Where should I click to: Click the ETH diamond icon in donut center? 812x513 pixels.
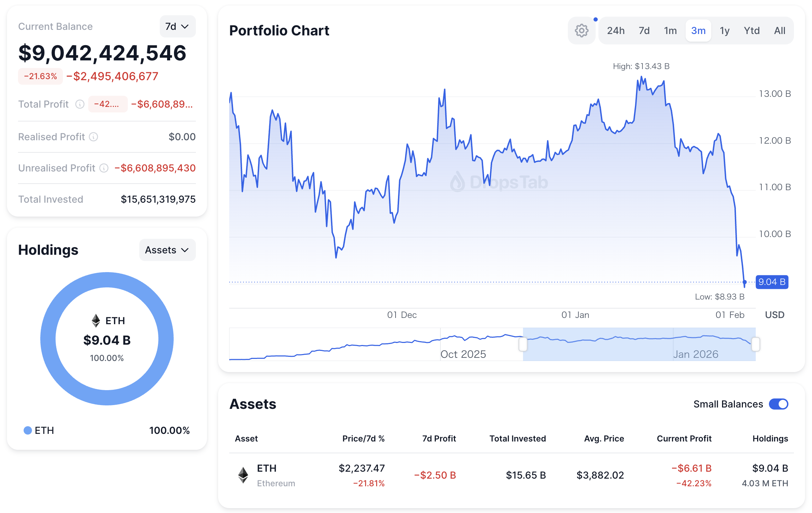tap(96, 321)
